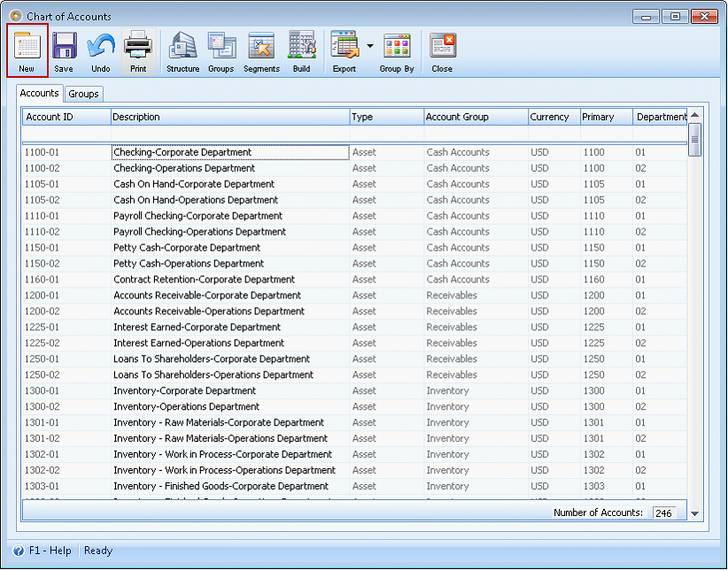728x570 pixels.
Task: Save changes with the floppy disk icon
Action: coord(64,50)
